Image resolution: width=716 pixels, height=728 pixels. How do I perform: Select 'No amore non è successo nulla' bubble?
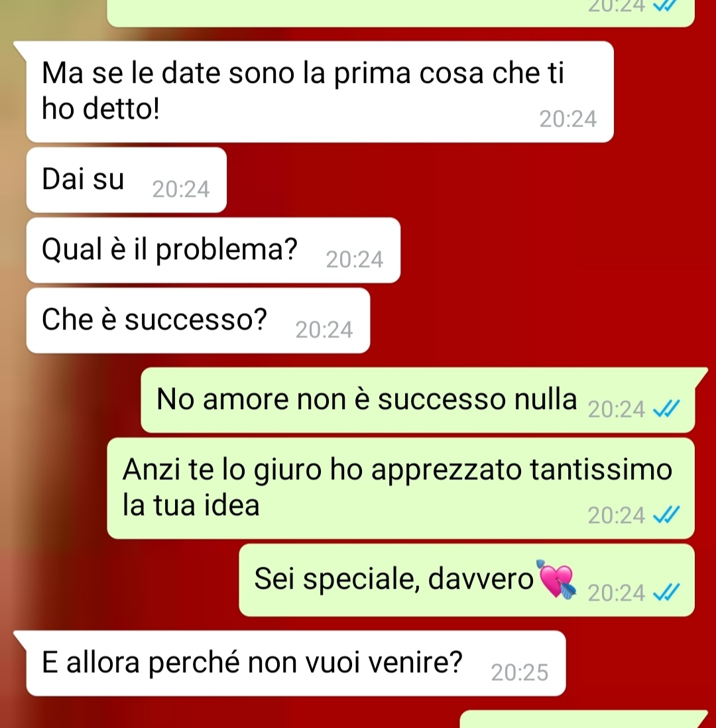pyautogui.click(x=418, y=400)
